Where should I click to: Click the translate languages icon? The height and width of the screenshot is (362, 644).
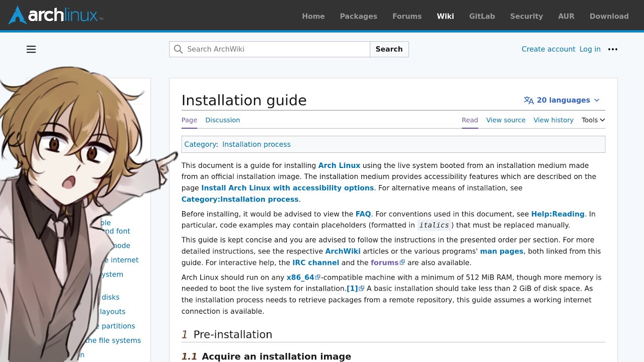click(529, 100)
